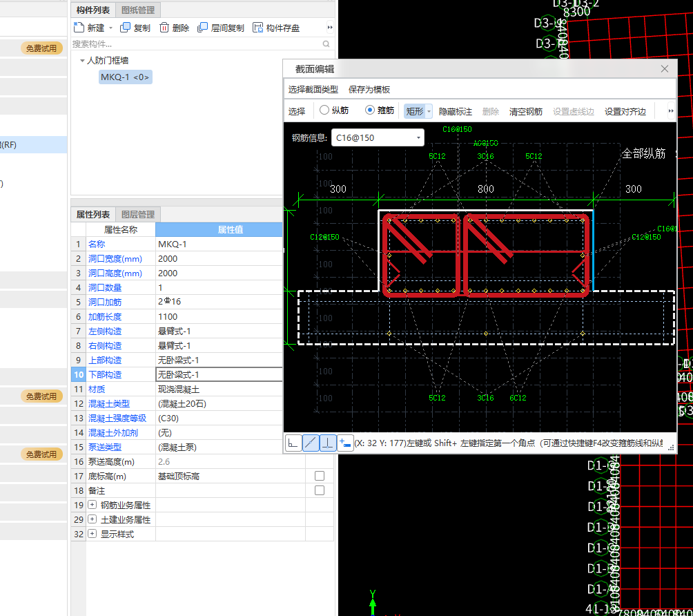Click the 复制 copy icon
The image size is (693, 616).
coord(125,28)
